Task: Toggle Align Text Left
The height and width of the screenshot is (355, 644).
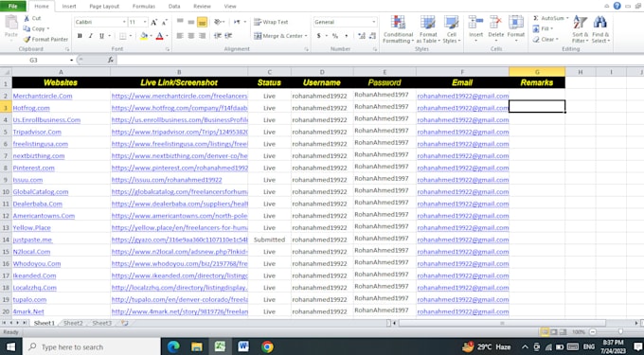Action: pyautogui.click(x=180, y=36)
